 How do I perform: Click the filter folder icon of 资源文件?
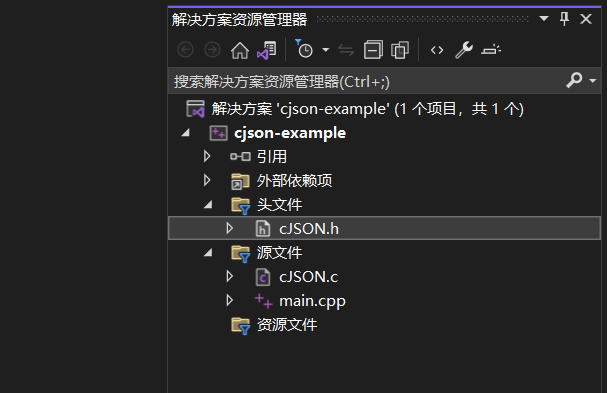(240, 326)
